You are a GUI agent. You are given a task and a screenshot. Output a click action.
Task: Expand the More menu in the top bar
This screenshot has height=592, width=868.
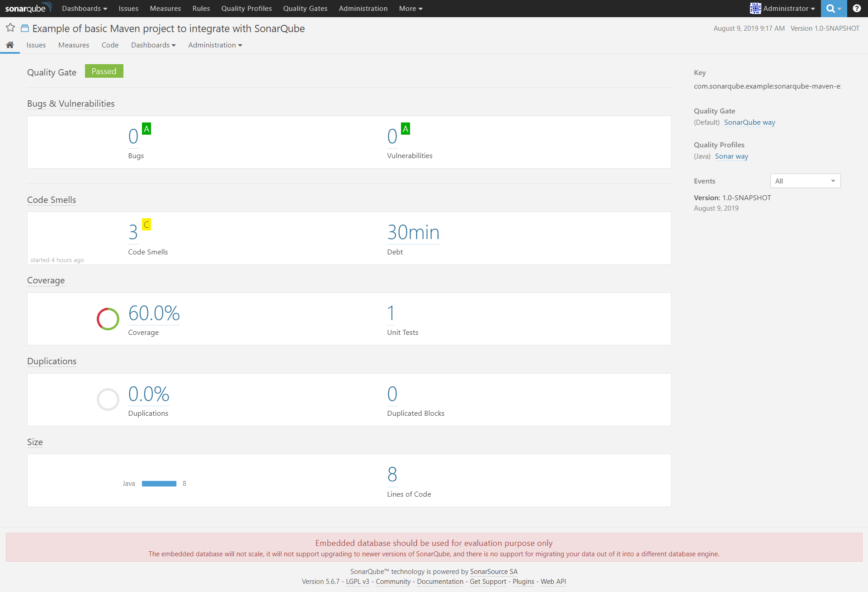coord(410,8)
